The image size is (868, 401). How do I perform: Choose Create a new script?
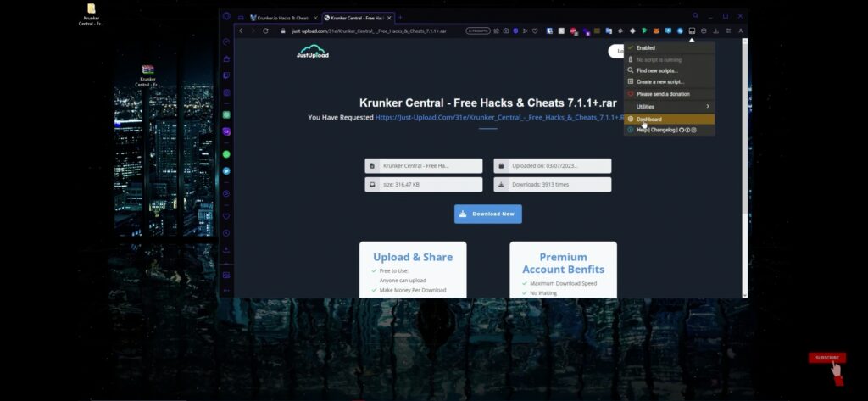(x=670, y=82)
